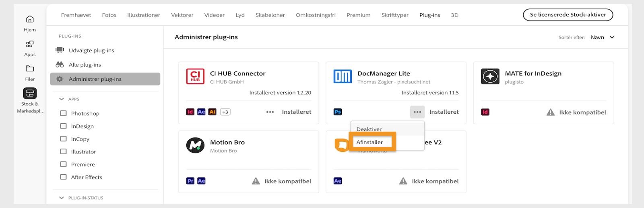Switch to the Plug-ins tab
Screen dimensions: 644x208
[x=430, y=15]
